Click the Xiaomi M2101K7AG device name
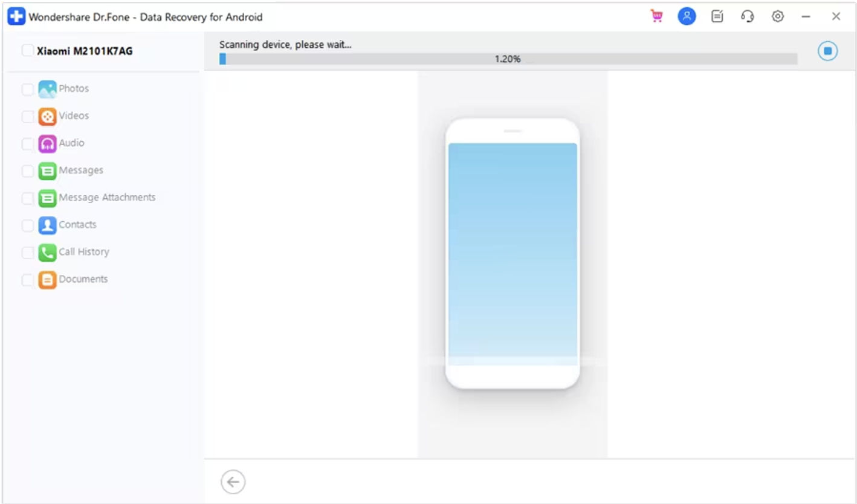 [85, 51]
